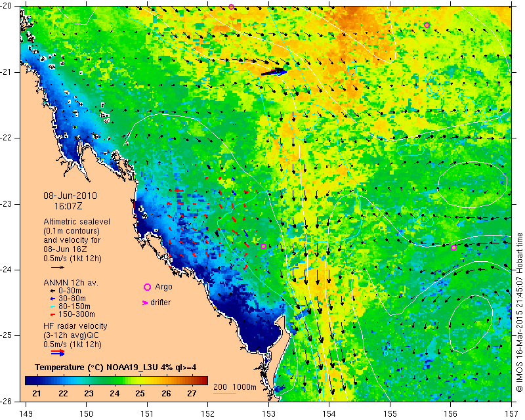The height and width of the screenshot is (420, 525).
Task: Click the '80-150m' depth label
Action: tap(74, 306)
